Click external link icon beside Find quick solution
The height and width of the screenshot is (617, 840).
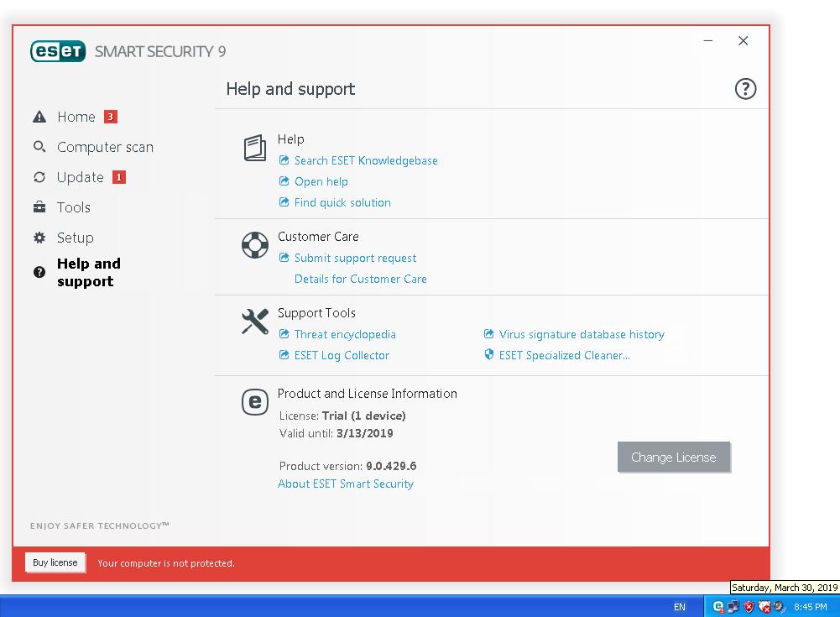[x=284, y=202]
